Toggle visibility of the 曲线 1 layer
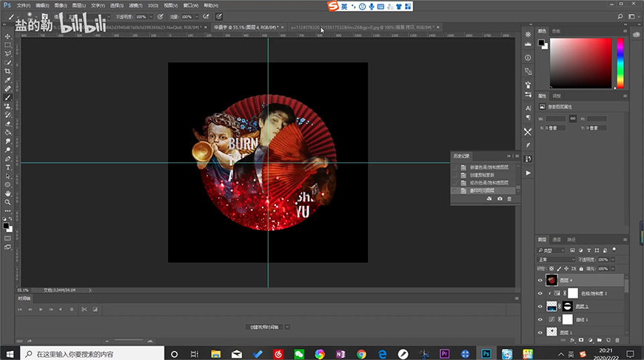Viewport: 644px width, 360px height. coord(540,319)
